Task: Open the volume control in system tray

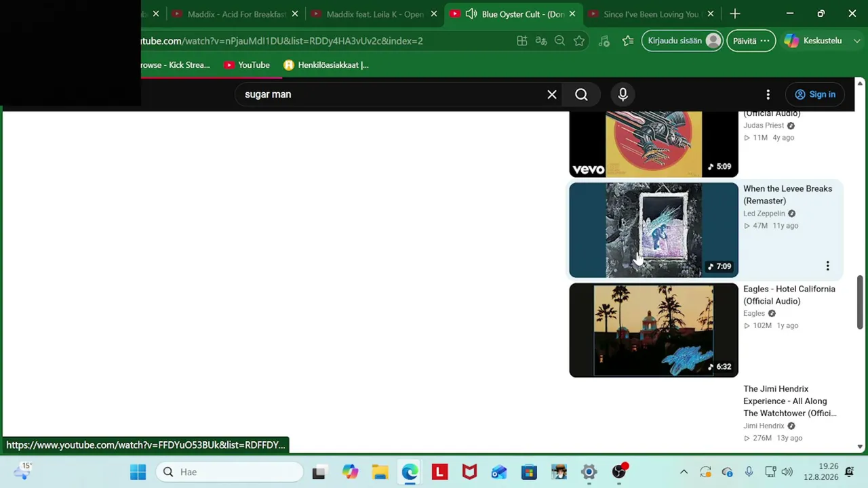Action: point(787,472)
